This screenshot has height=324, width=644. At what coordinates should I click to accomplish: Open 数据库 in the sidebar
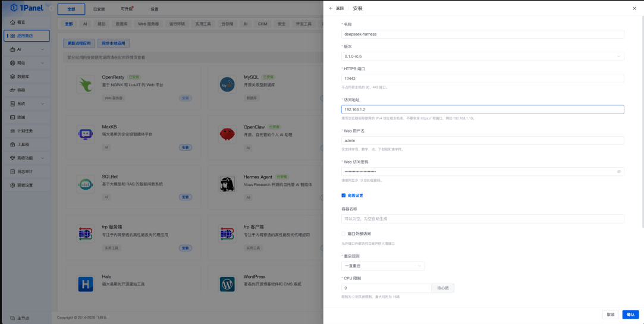pos(27,76)
